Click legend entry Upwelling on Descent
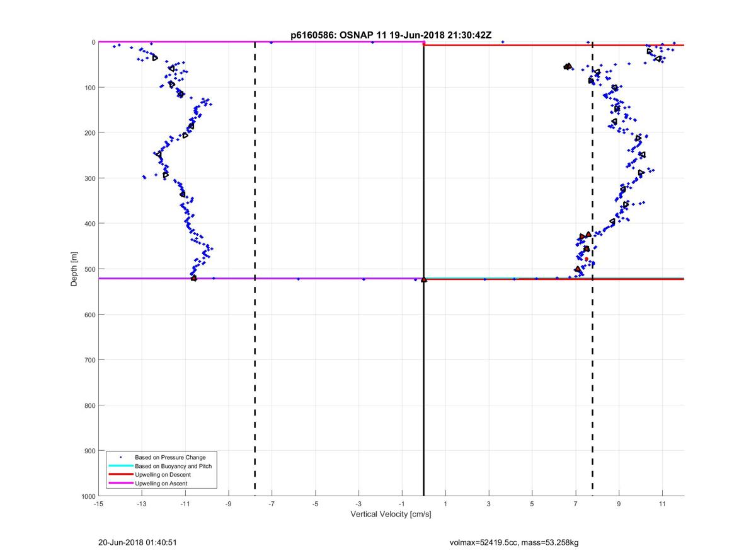Screen dimensions: 756x558 [x=163, y=475]
